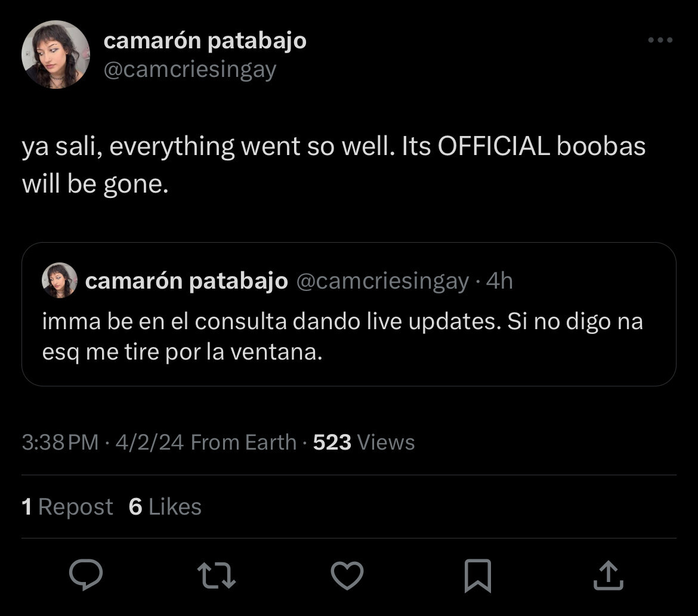The image size is (698, 616).
Task: Click the @camcriesingay handle under the main name
Action: coord(190,70)
